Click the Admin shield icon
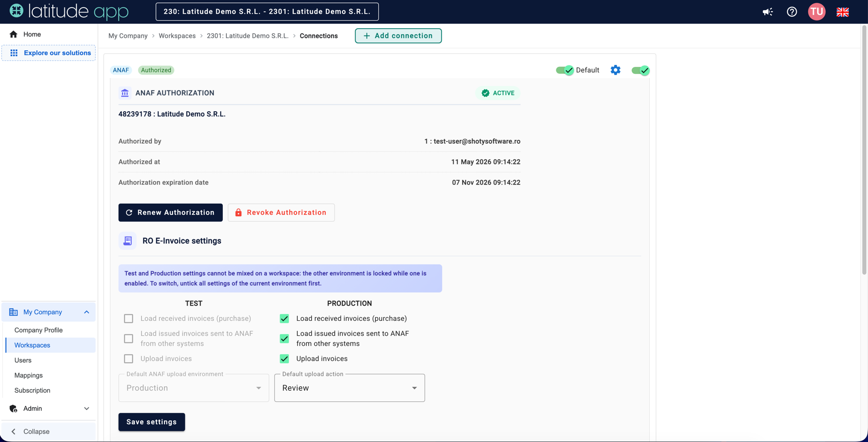The width and height of the screenshot is (868, 442). 14,409
